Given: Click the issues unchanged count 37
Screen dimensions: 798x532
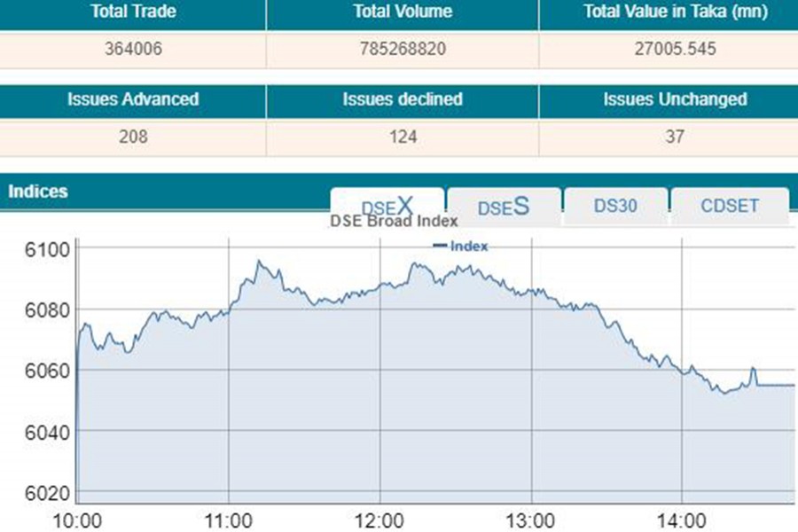Looking at the screenshot, I should pyautogui.click(x=675, y=137).
